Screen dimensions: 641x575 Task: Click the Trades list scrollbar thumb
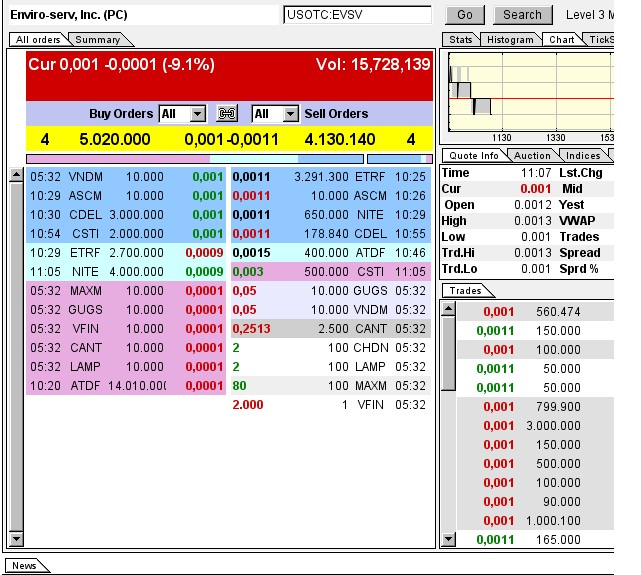coord(448,354)
